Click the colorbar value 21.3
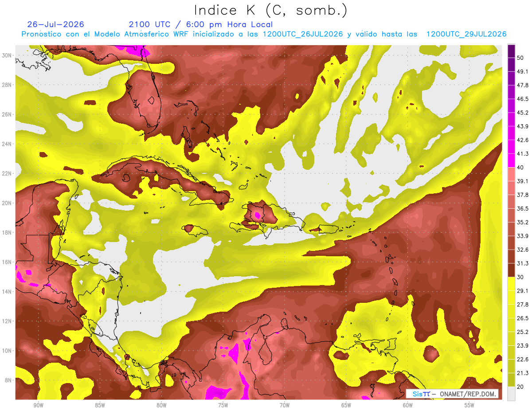 523,373
